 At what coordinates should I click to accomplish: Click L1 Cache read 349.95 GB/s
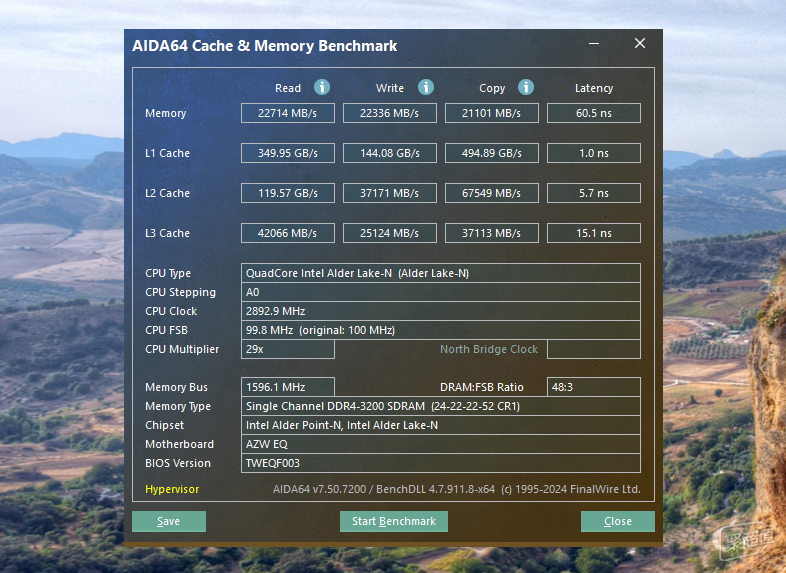click(x=288, y=153)
